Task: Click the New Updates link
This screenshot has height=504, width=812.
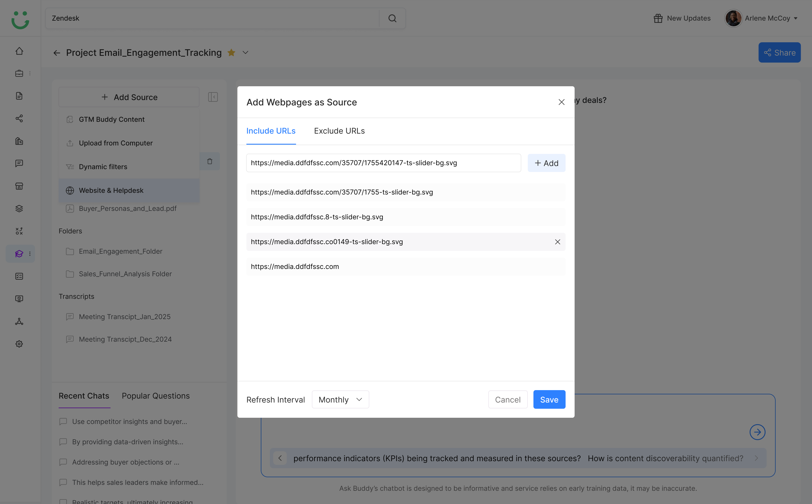Action: pos(689,18)
